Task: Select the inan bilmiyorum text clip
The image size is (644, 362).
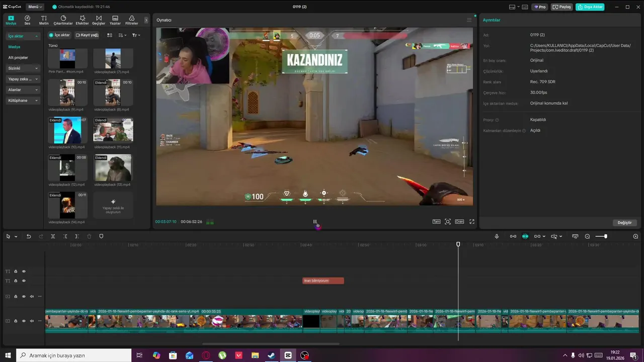Action: tap(323, 281)
